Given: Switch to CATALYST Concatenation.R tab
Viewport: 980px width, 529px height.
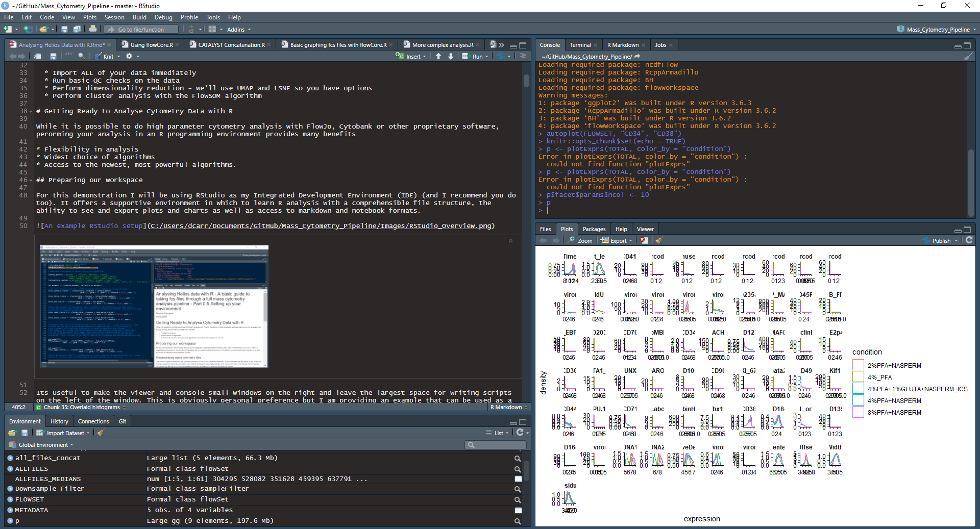Looking at the screenshot, I should click(231, 45).
